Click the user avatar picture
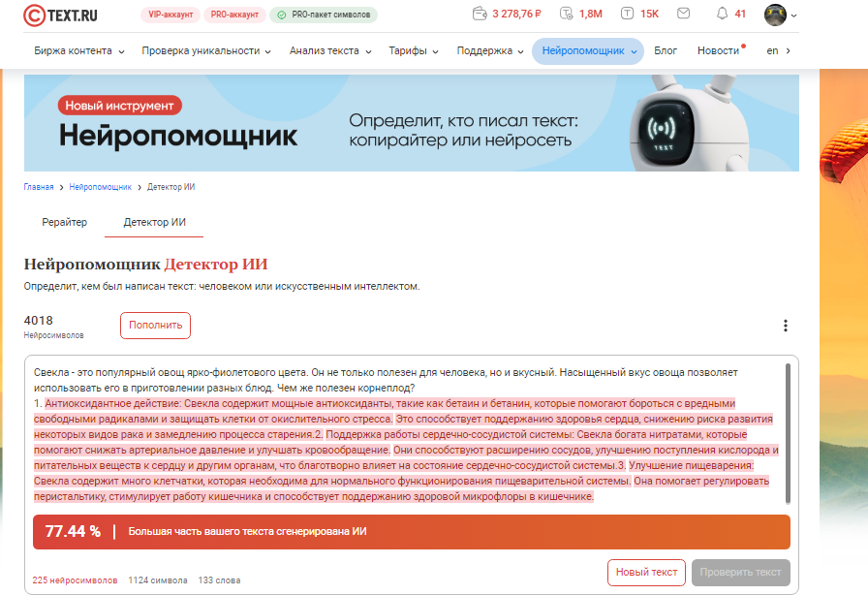The height and width of the screenshot is (595, 868). click(x=775, y=15)
